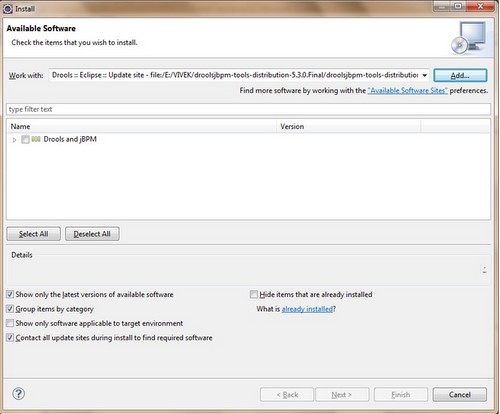This screenshot has width=500, height=414.
Task: Click the Details scroll stepper
Action: [x=484, y=270]
